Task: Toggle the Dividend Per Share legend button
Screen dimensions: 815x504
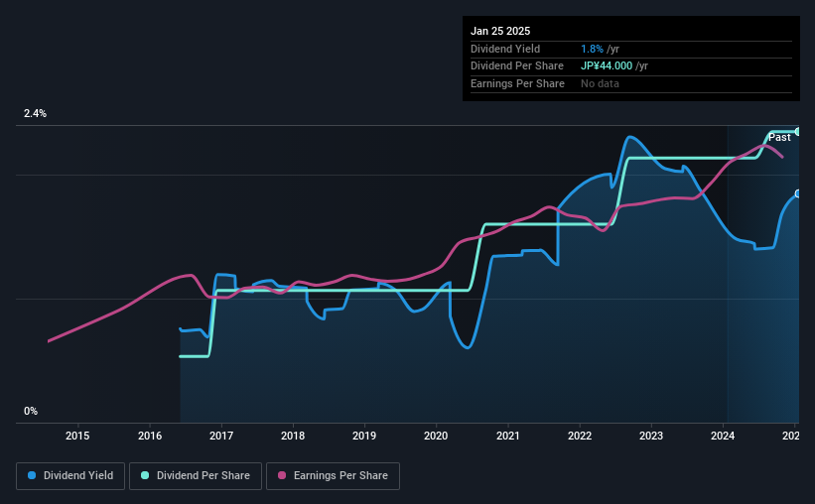Action: click(196, 476)
